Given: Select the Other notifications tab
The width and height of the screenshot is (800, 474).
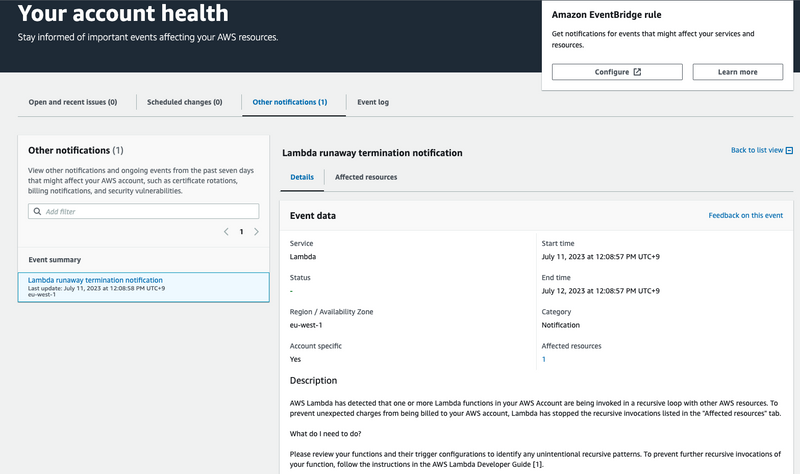Looking at the screenshot, I should (289, 102).
